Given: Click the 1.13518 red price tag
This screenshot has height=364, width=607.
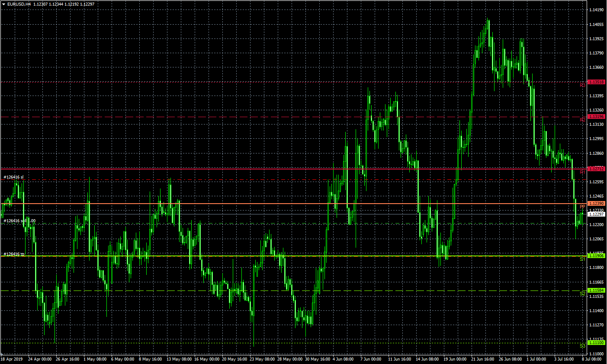Looking at the screenshot, I should click(x=597, y=82).
